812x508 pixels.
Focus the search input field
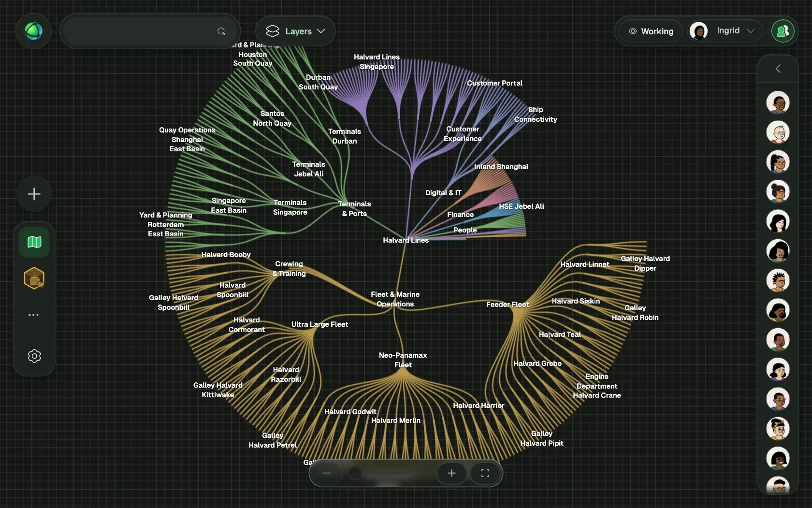[x=150, y=31]
